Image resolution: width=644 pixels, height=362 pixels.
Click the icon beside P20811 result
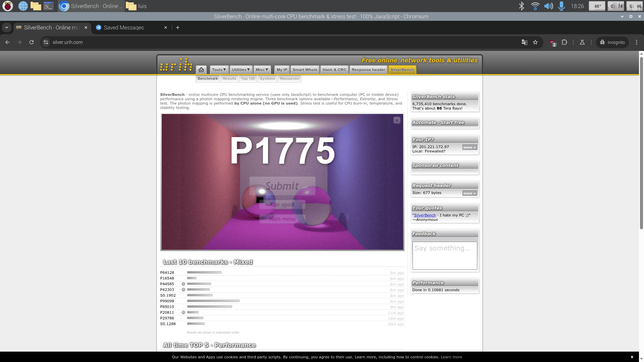183,312
